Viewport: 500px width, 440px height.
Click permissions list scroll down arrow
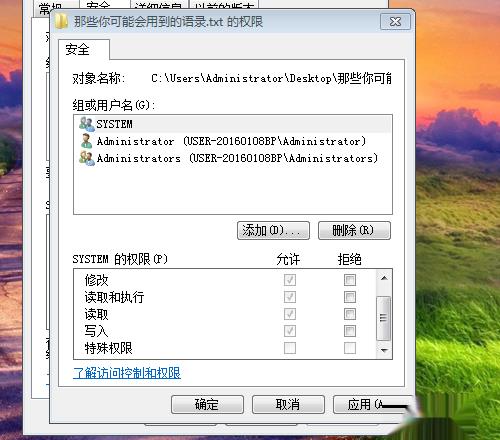coord(384,350)
